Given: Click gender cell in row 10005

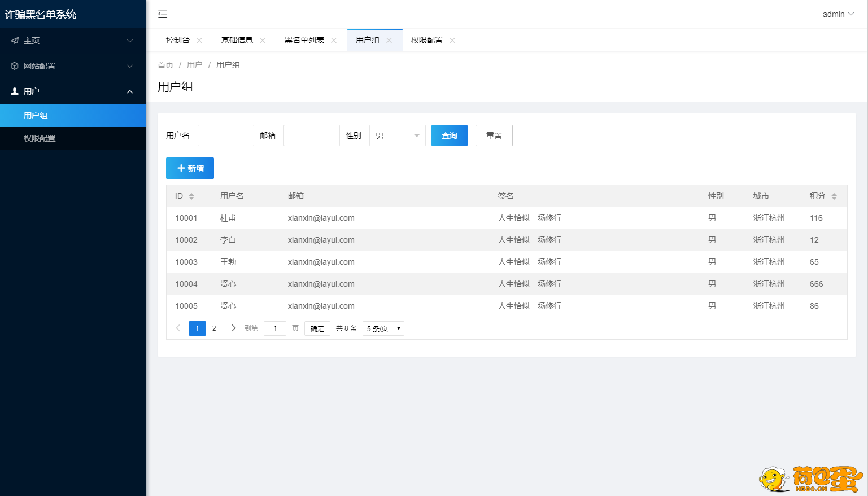Looking at the screenshot, I should (712, 306).
